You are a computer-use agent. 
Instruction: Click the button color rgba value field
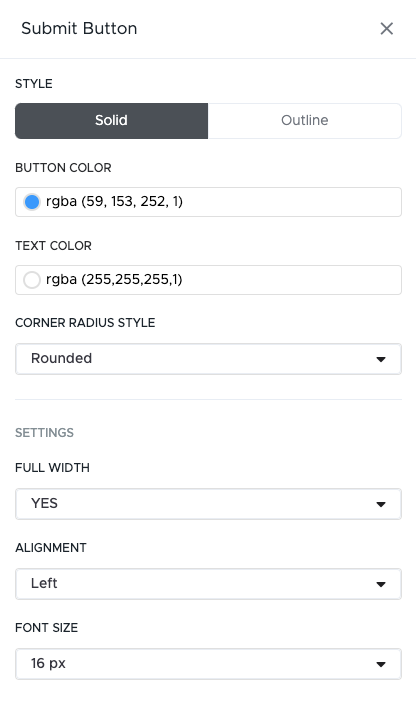click(x=208, y=202)
